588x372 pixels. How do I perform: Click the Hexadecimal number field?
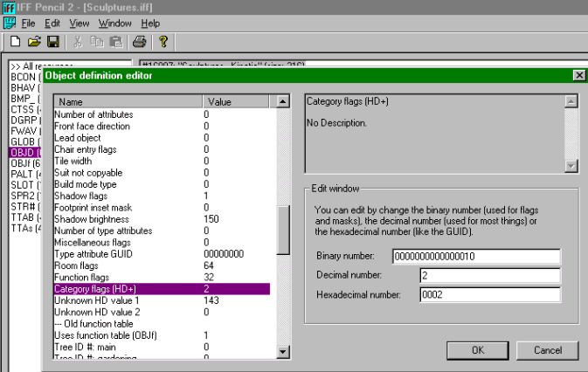[x=475, y=294]
